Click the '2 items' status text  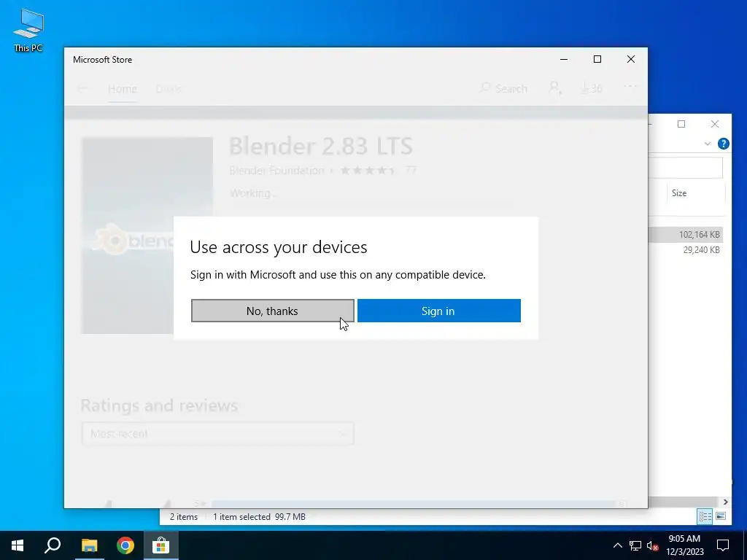pyautogui.click(x=184, y=517)
